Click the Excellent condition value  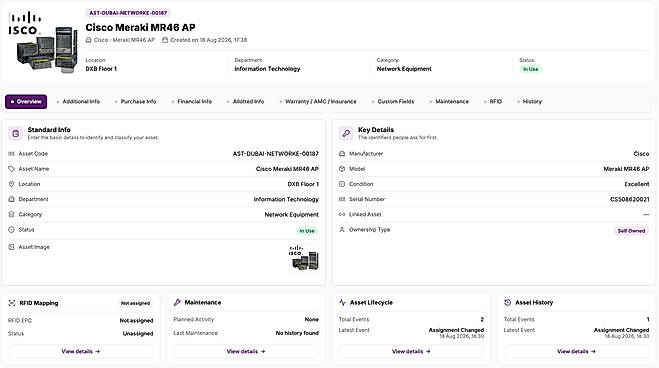click(637, 184)
